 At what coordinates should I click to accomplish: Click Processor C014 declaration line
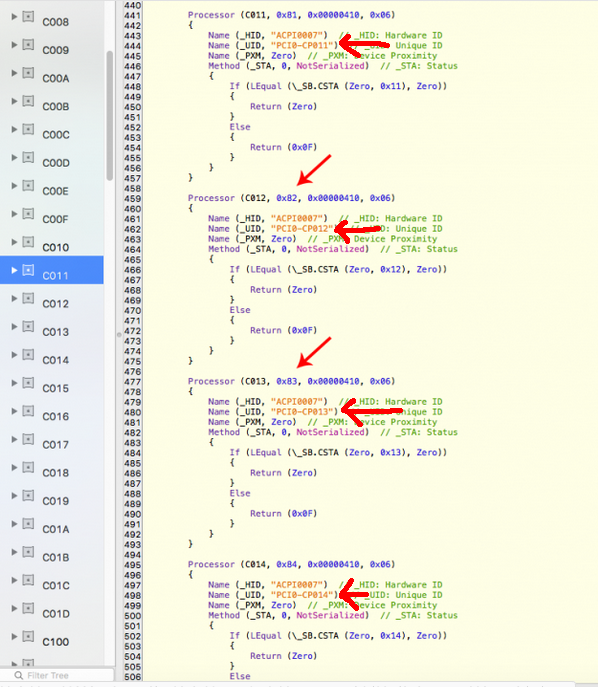coord(291,564)
